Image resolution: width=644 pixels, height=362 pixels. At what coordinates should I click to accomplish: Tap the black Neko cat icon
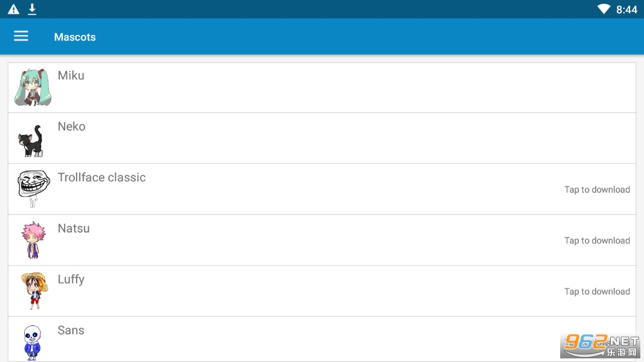[x=31, y=141]
